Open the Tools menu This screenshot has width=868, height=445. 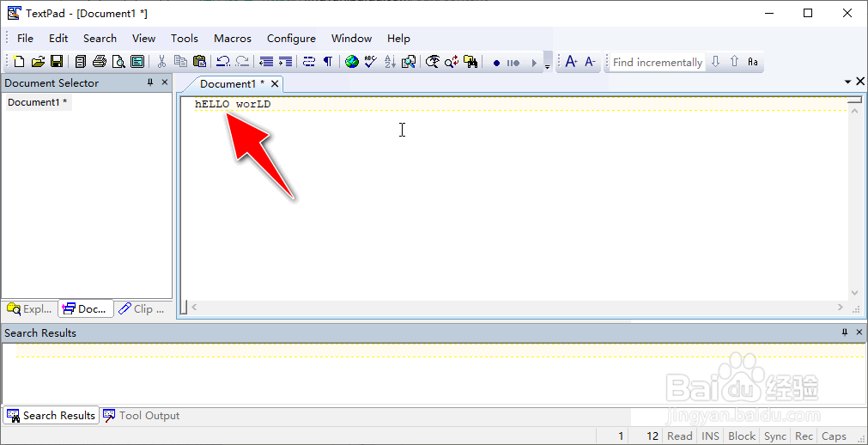(185, 39)
